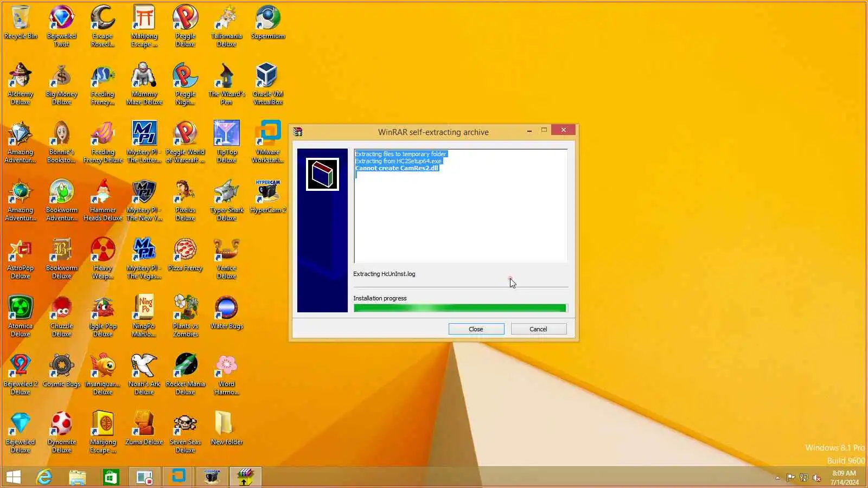Screen dimensions: 868x488
Task: Select the Pizza Frenzy icon
Action: 186,255
